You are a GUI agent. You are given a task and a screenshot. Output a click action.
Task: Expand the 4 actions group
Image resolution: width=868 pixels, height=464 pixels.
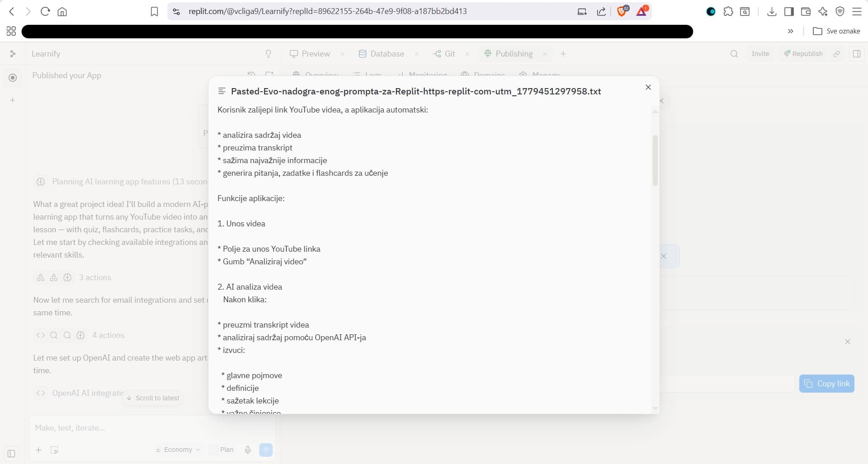click(80, 335)
